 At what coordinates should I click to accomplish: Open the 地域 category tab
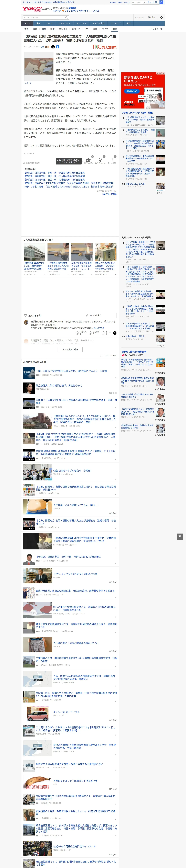pyautogui.click(x=114, y=29)
